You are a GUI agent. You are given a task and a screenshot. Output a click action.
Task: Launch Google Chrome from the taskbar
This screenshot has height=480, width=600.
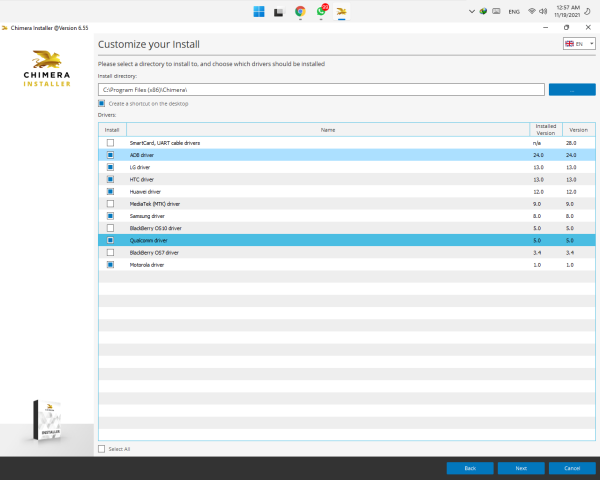300,11
